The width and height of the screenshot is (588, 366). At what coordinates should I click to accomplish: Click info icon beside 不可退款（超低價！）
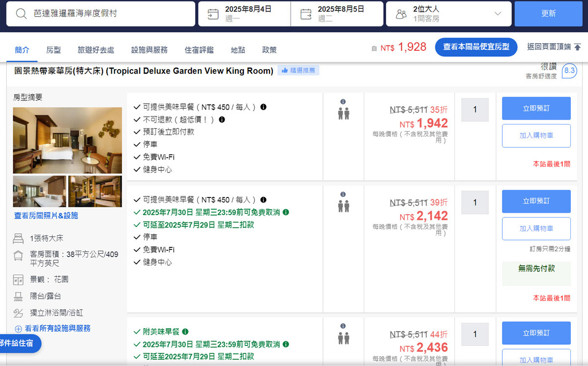[x=221, y=120]
